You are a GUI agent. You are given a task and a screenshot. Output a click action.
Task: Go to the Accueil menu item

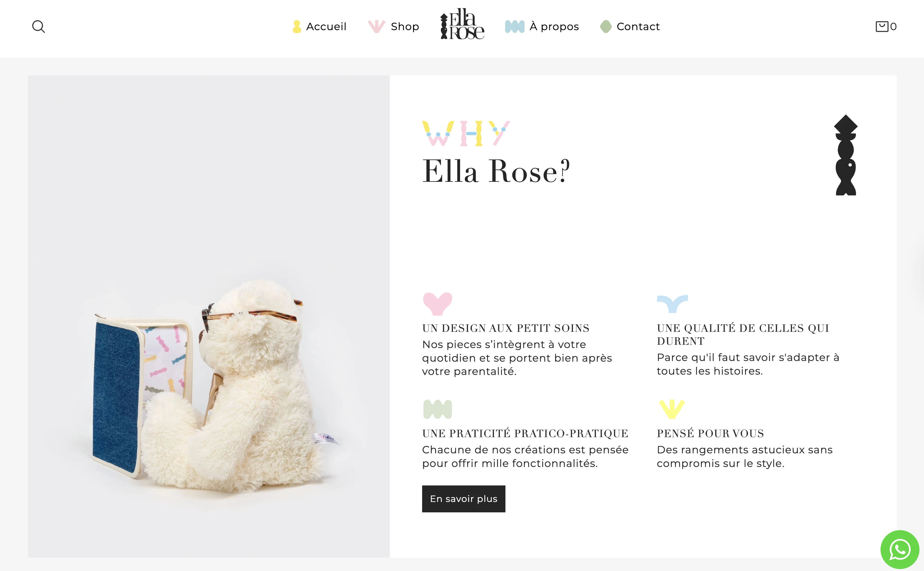326,27
